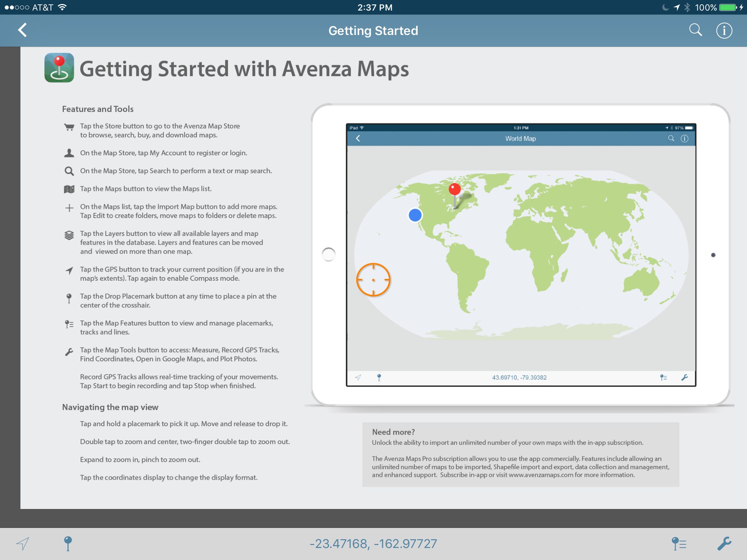This screenshot has width=747, height=560.
Task: Toggle GPS tracking arrow in bottom toolbar
Action: tap(23, 544)
